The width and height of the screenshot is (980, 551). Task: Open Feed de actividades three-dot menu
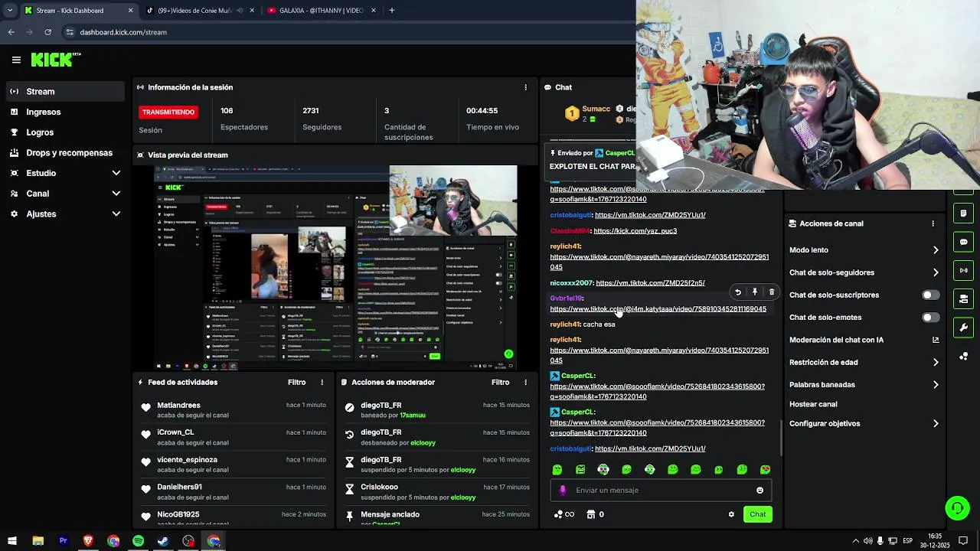(322, 382)
